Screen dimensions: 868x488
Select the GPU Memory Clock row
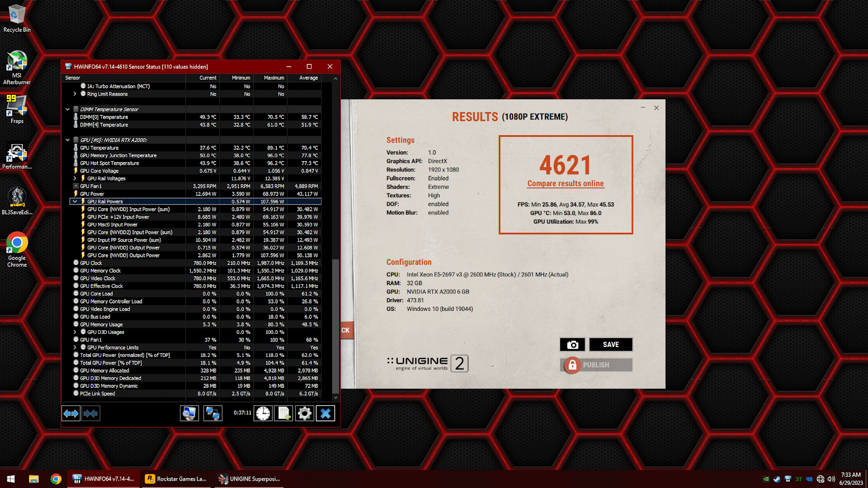tap(192, 270)
